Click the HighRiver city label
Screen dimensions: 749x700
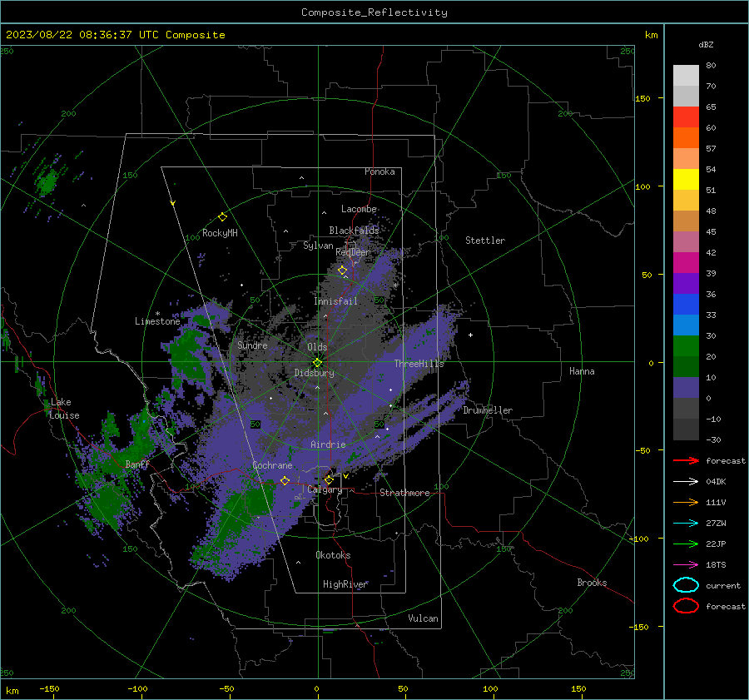345,584
